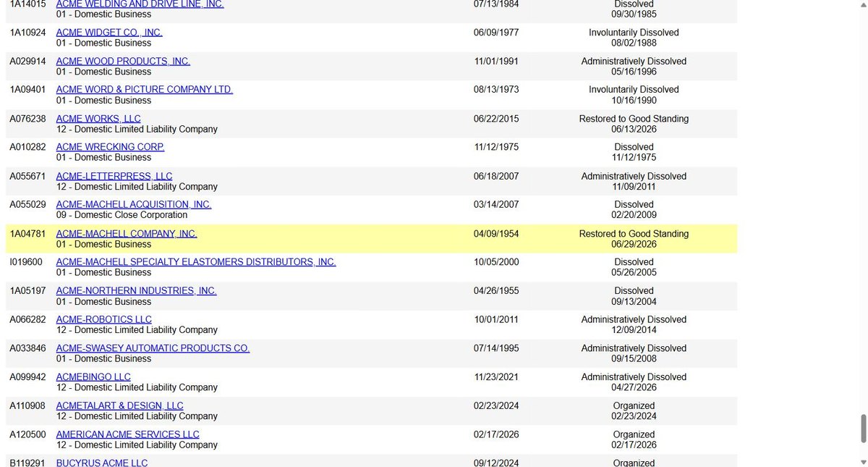This screenshot has width=868, height=467.
Task: Click registration date 10/01/2011
Action: point(496,319)
